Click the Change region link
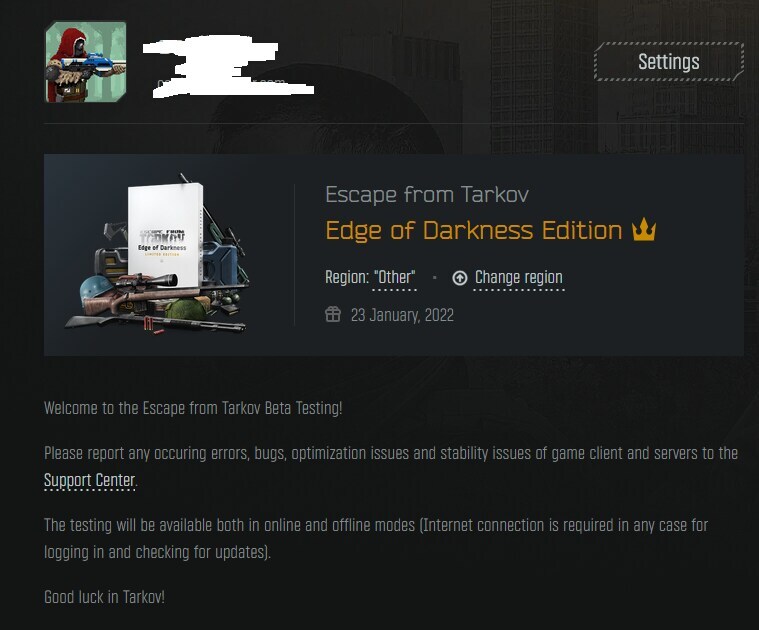This screenshot has height=630, width=759. tap(519, 278)
